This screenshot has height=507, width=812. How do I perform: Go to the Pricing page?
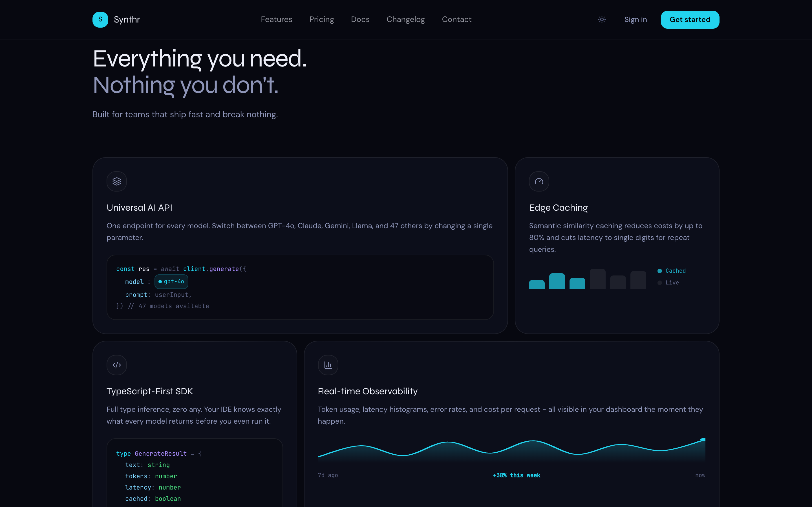(321, 19)
